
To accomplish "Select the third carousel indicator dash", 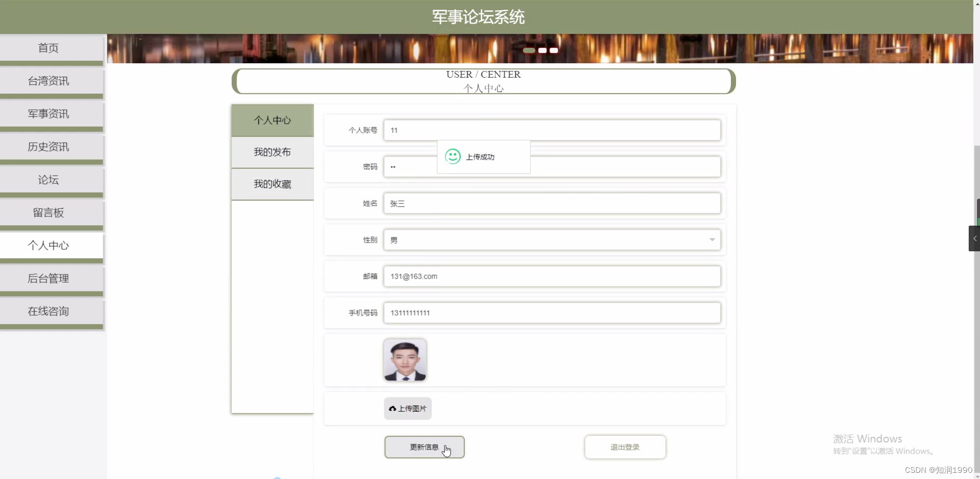I will click(x=554, y=50).
